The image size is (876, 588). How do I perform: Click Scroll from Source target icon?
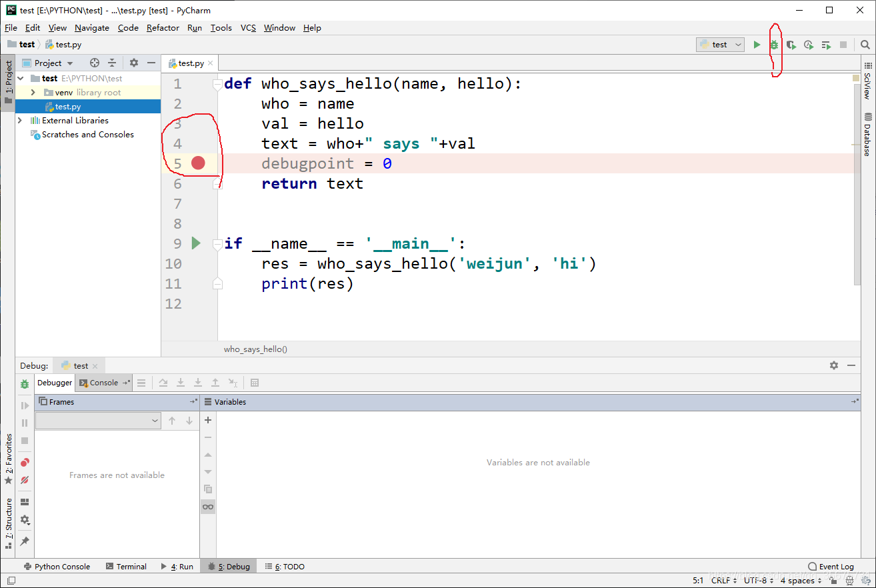click(x=95, y=63)
